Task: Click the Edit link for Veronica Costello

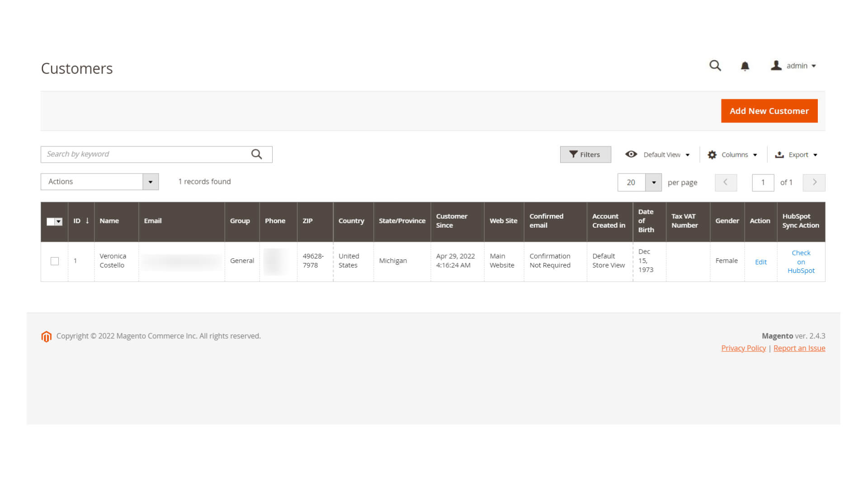Action: pos(760,262)
